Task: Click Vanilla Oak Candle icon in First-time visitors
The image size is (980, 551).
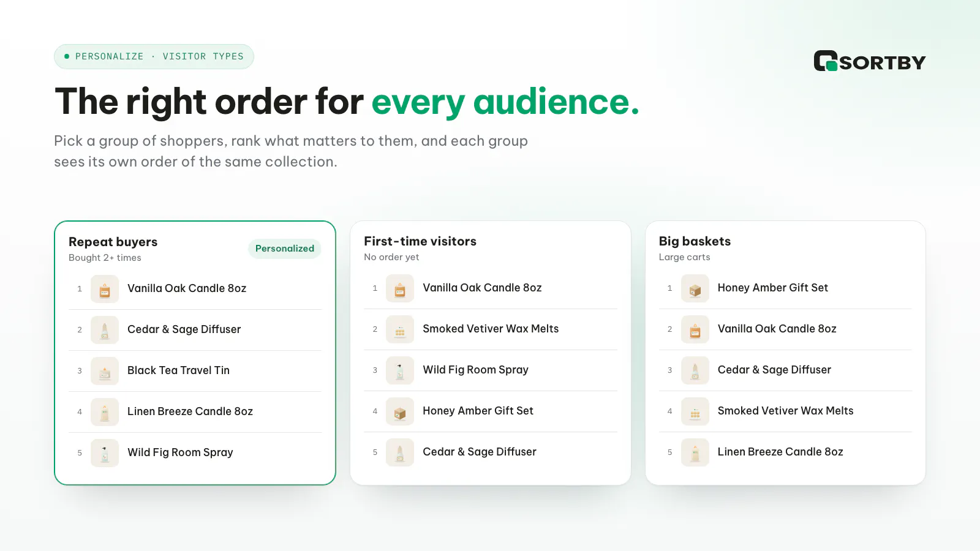Action: click(x=400, y=288)
